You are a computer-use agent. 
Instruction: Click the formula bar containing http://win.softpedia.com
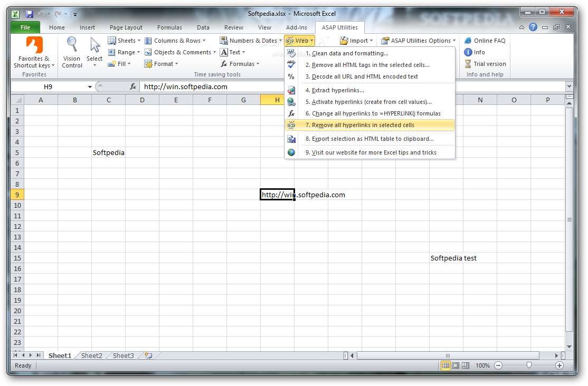353,86
